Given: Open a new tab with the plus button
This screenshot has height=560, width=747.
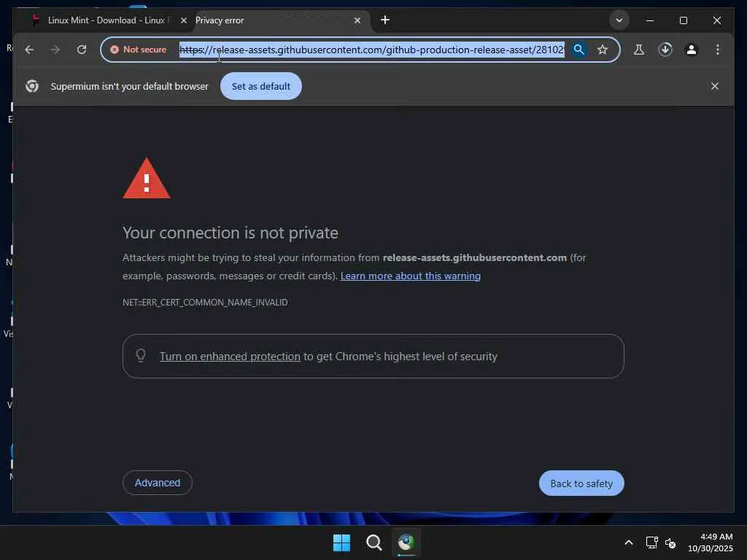Looking at the screenshot, I should tap(385, 20).
